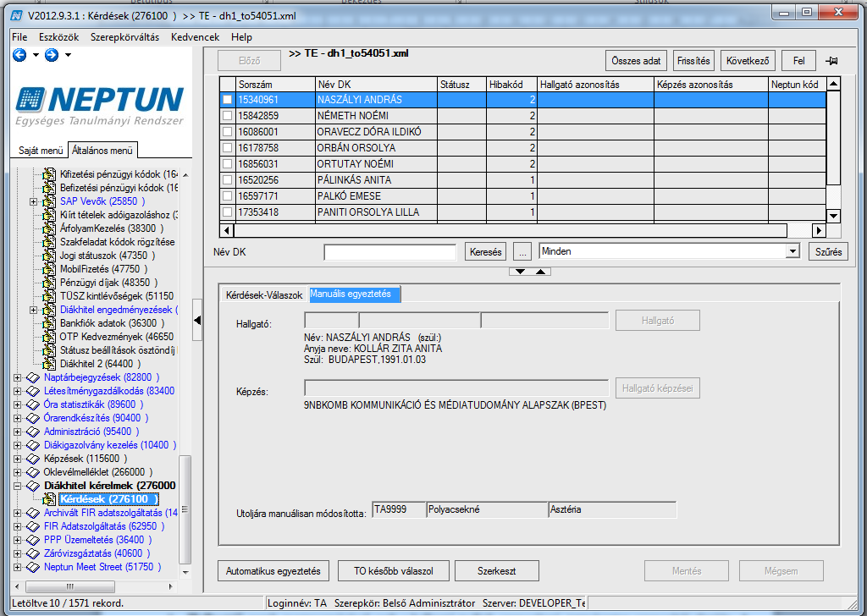
Task: Click the Diákhitel 2 item icon
Action: [x=49, y=364]
